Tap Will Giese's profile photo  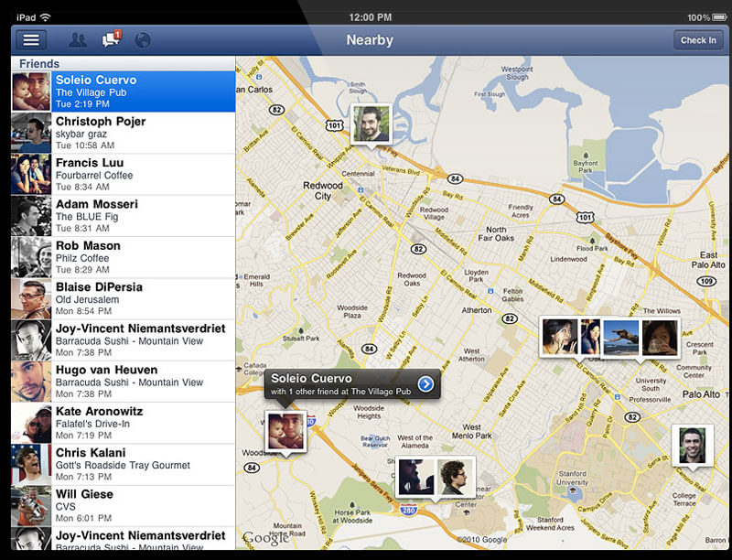[31, 506]
